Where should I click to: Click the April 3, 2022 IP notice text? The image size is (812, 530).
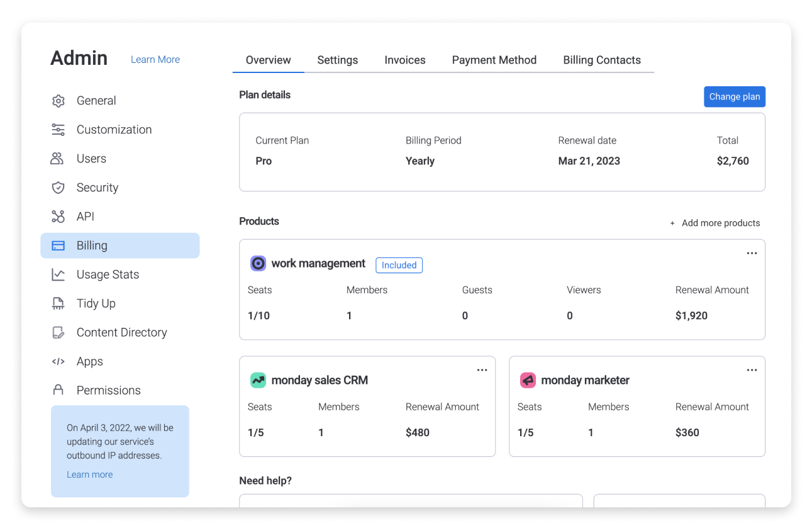click(120, 441)
